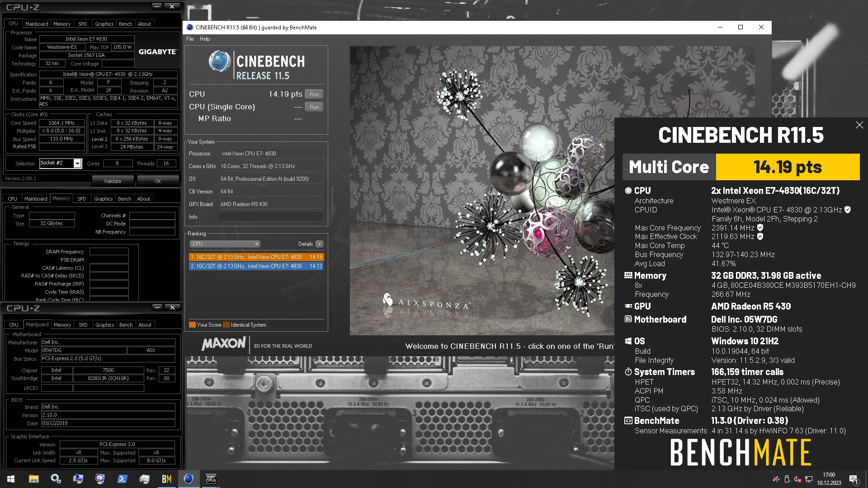
Task: Click the Max TDP 105.0 W value
Action: [123, 47]
